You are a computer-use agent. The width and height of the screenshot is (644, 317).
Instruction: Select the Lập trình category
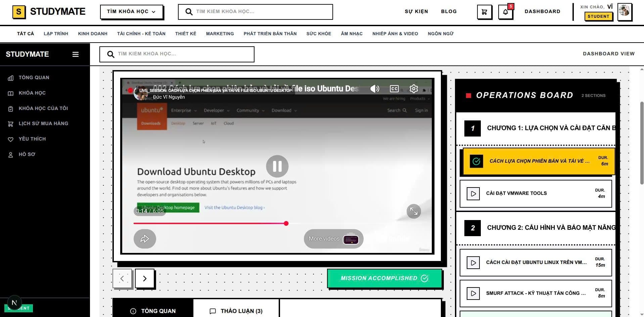tap(56, 34)
